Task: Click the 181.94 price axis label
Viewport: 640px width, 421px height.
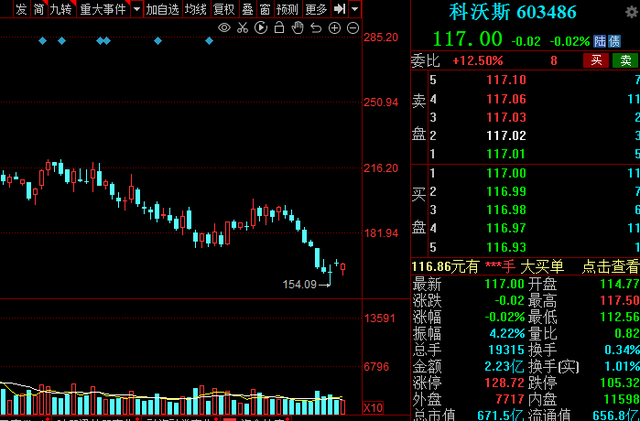Action: [x=381, y=233]
